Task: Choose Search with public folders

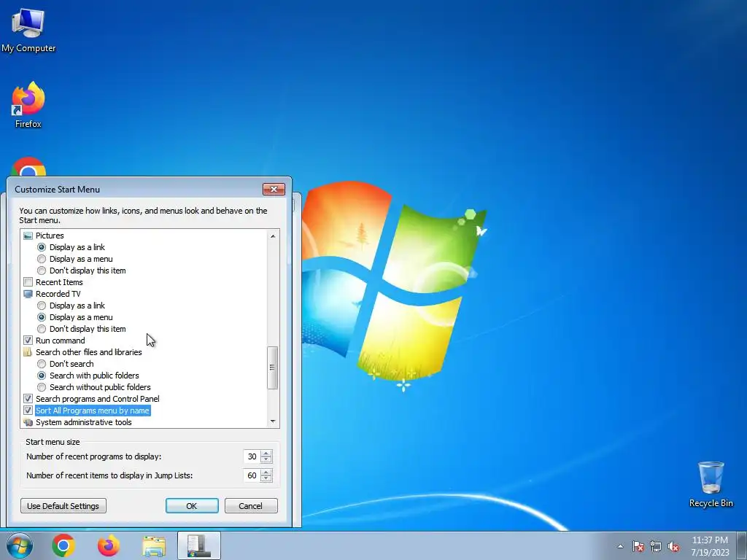Action: coord(42,376)
